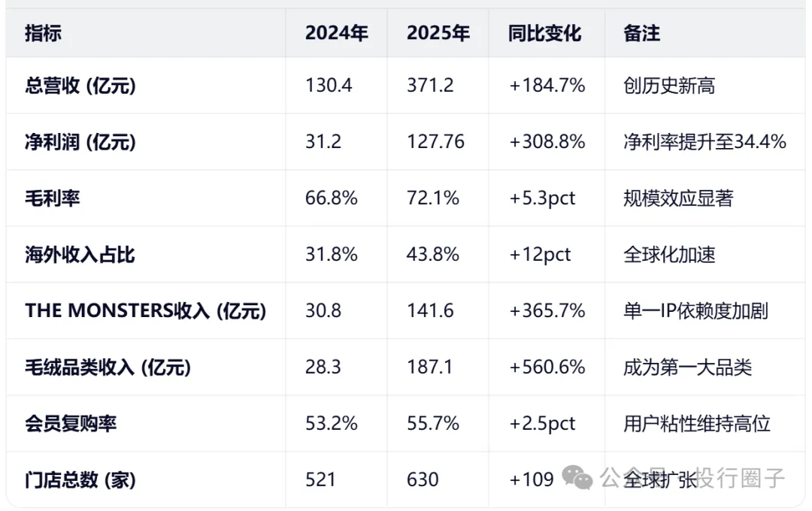
Task: Click the 同比变化 column header
Action: pos(545,33)
